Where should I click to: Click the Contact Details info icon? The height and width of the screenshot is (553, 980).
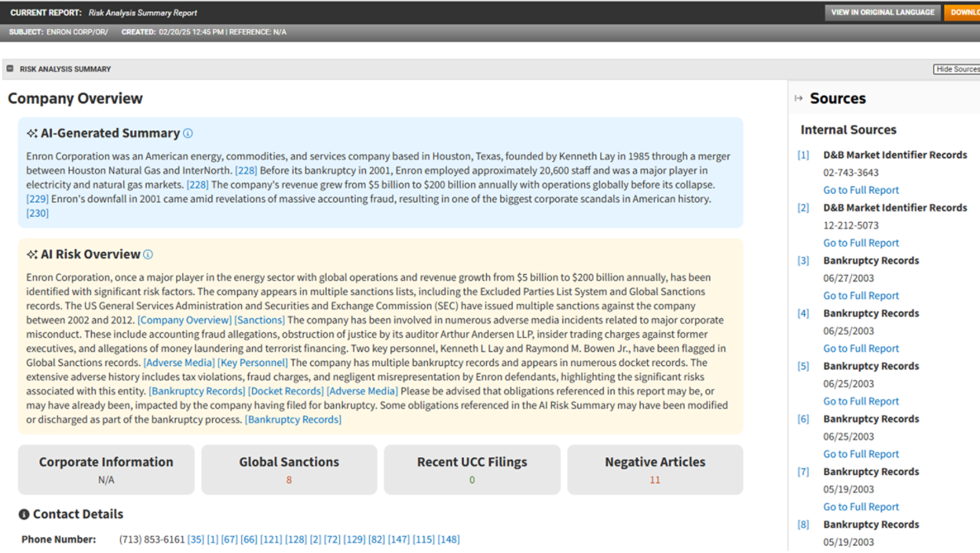[24, 515]
